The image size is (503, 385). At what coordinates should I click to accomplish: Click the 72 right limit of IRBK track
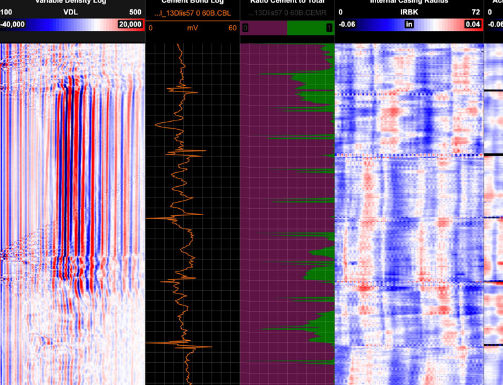[476, 12]
